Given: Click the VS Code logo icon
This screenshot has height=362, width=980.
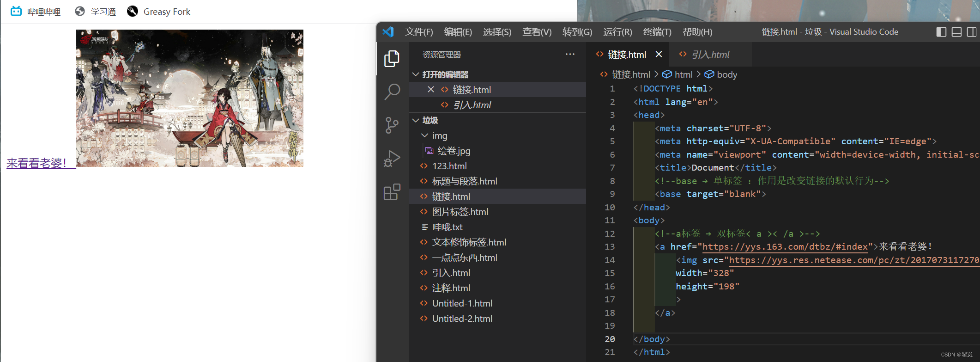Looking at the screenshot, I should pos(388,32).
